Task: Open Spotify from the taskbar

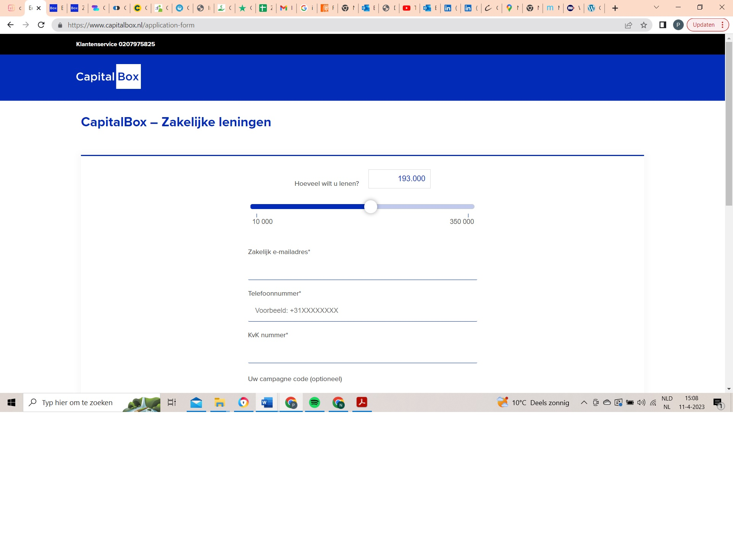Action: click(315, 402)
